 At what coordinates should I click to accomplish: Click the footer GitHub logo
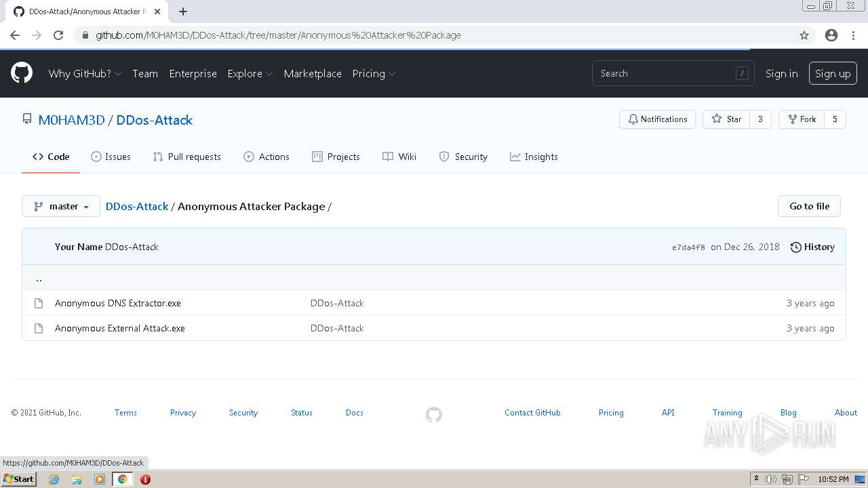coord(434,414)
